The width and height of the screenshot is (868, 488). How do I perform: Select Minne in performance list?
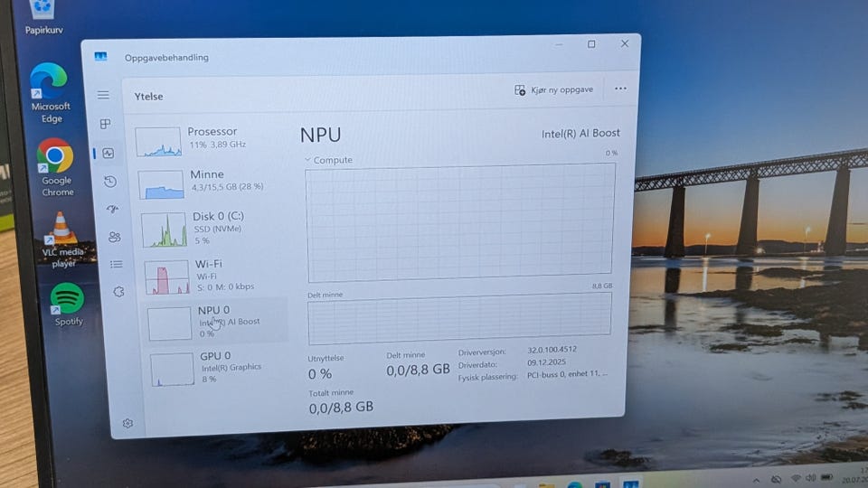(212, 183)
